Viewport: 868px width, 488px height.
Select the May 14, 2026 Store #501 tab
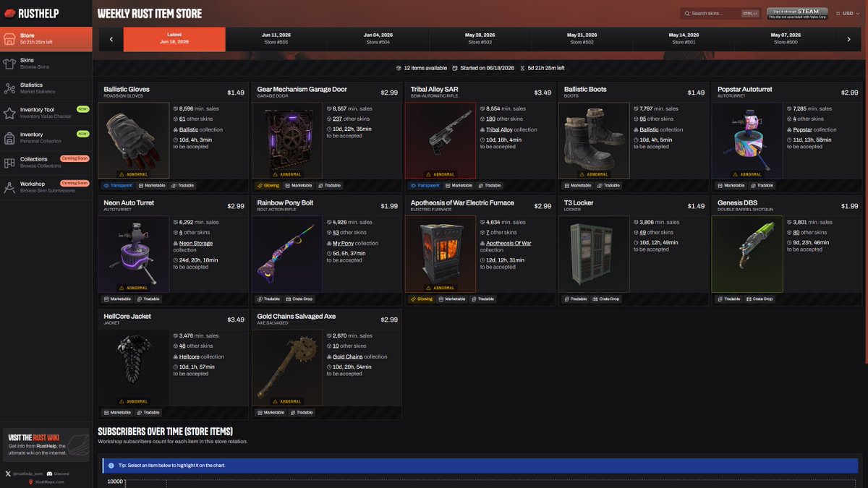683,39
